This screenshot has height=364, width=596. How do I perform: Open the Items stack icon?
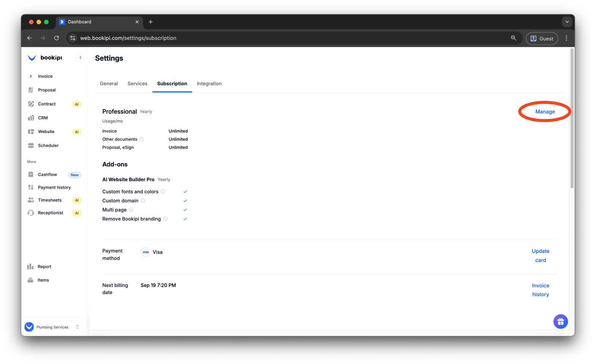(x=30, y=280)
